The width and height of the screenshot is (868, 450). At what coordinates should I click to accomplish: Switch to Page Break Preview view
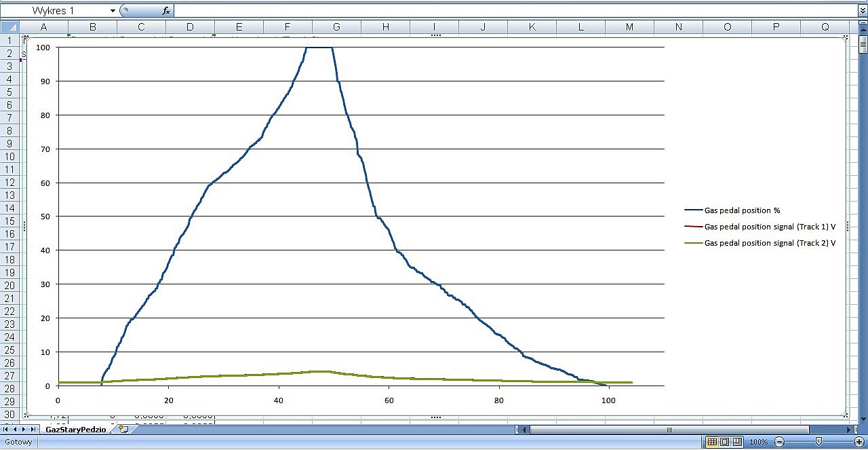click(x=736, y=443)
